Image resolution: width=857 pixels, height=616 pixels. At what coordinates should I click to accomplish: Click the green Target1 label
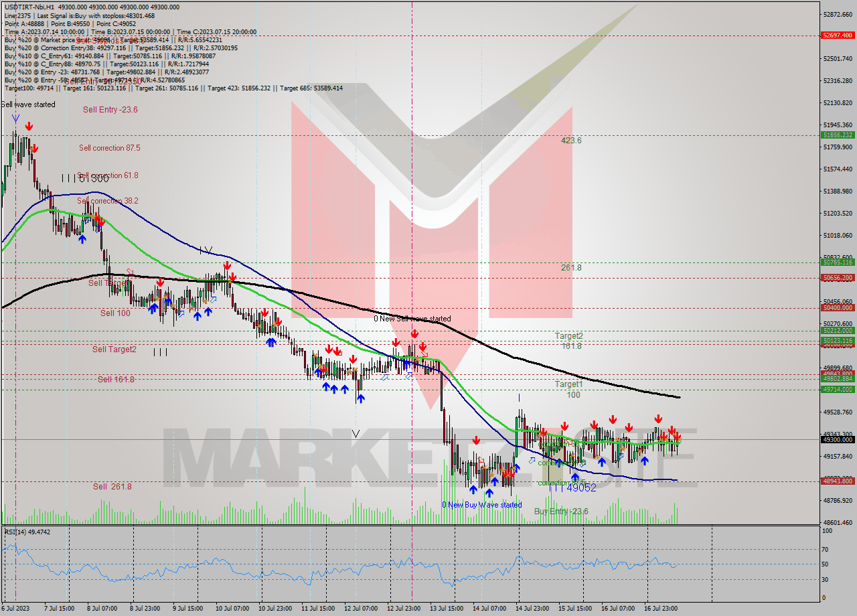568,384
